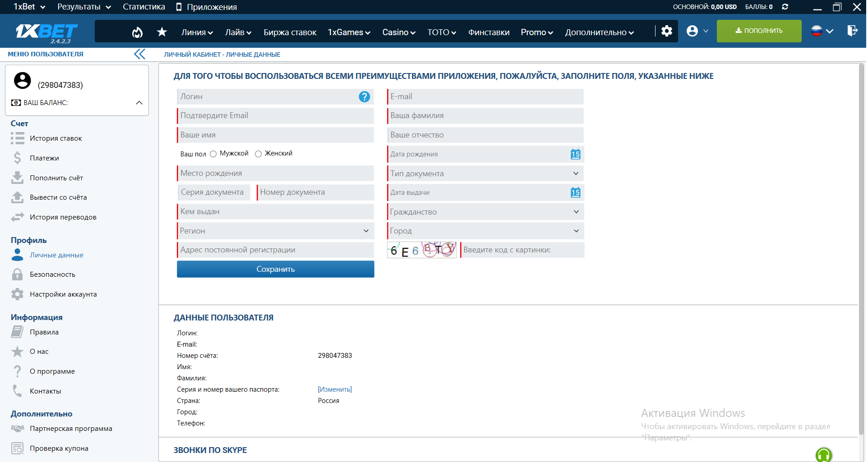Select the Женский gender radio button

tap(259, 154)
